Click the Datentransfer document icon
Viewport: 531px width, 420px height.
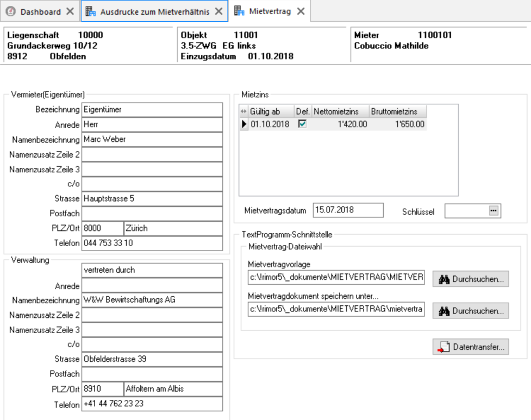tap(443, 347)
